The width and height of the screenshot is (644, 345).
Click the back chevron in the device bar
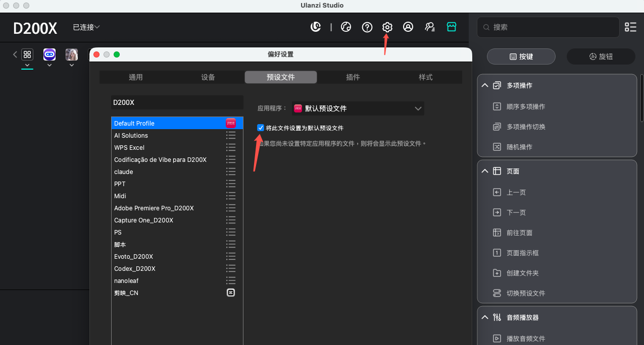[15, 54]
